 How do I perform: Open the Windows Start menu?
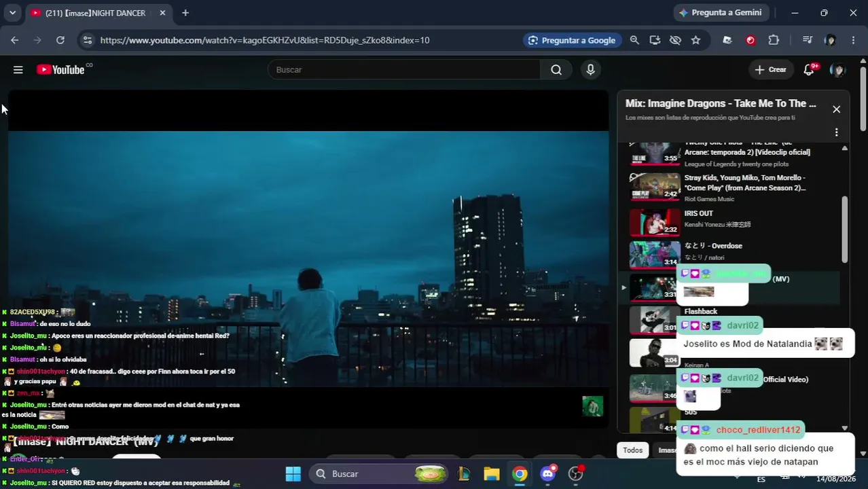coord(293,473)
